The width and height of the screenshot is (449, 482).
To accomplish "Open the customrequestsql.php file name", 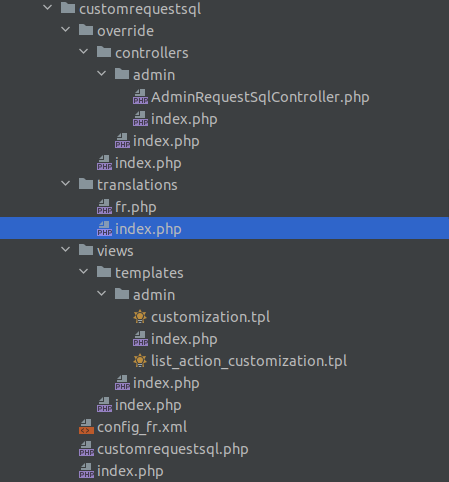I will click(173, 449).
